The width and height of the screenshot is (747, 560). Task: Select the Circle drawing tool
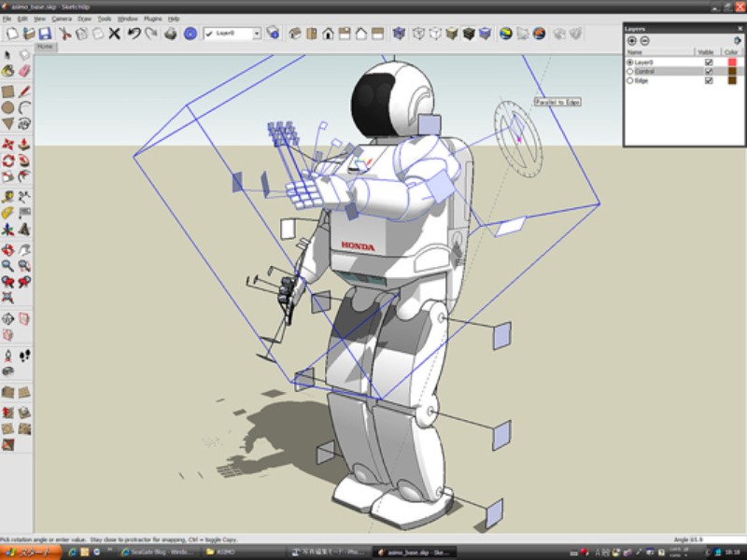pyautogui.click(x=7, y=107)
